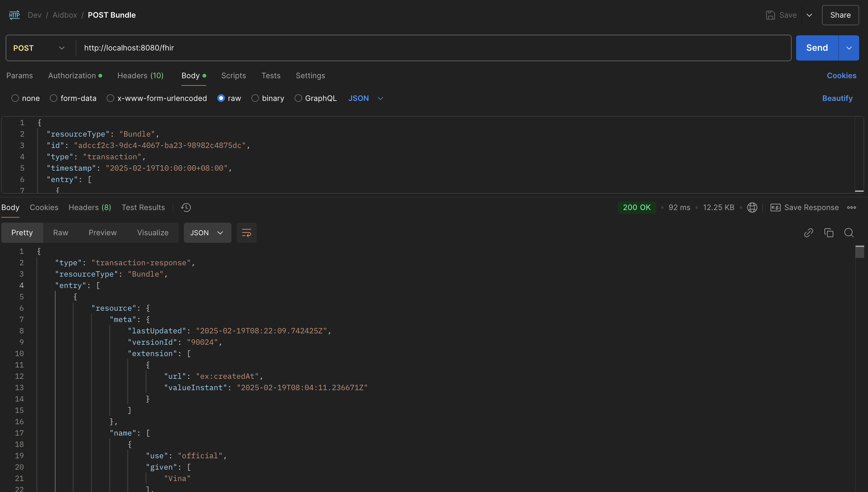Click the Share button
The height and width of the screenshot is (492, 868).
[840, 15]
